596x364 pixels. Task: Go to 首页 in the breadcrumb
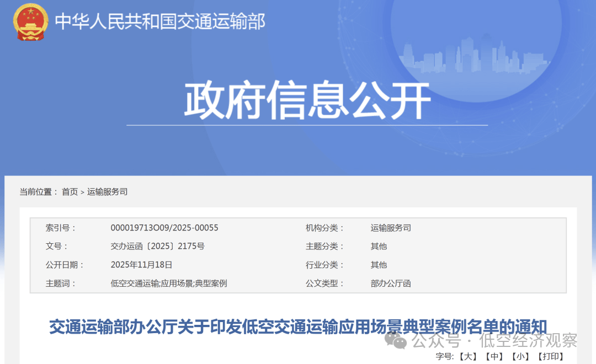(x=70, y=192)
